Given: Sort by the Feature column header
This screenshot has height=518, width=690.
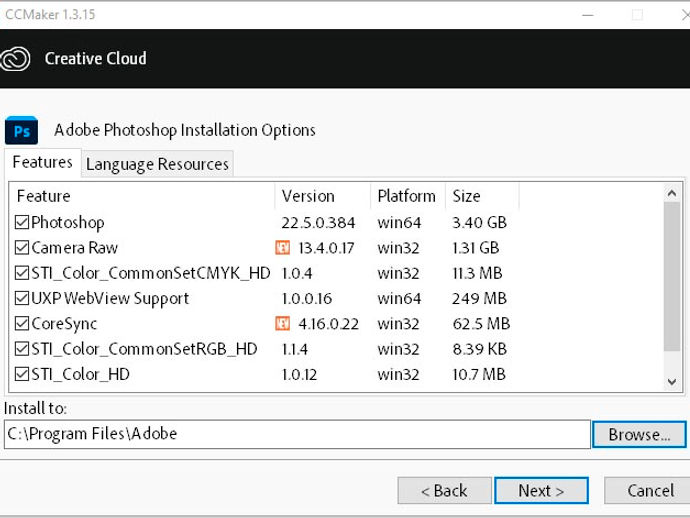Looking at the screenshot, I should (142, 196).
